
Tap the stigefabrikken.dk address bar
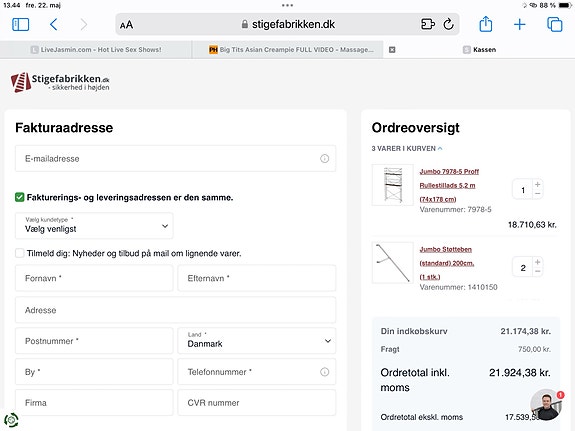[x=288, y=25]
